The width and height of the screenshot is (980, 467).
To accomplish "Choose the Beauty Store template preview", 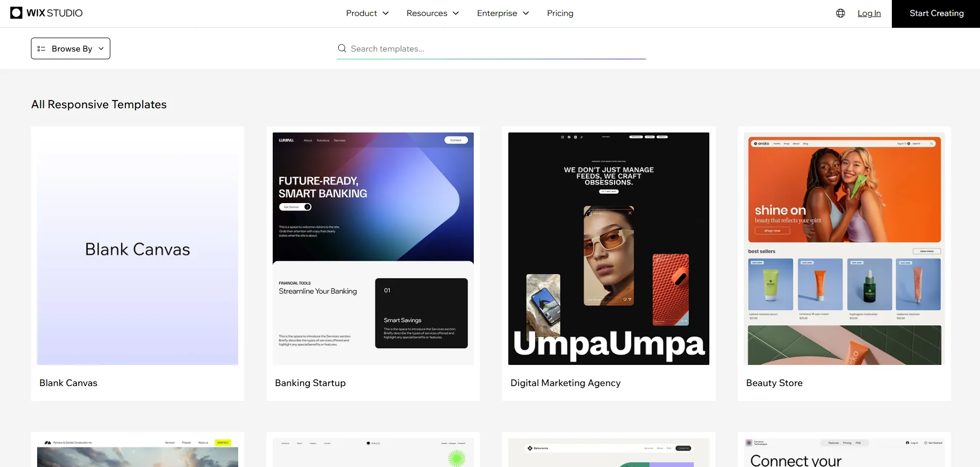I will (844, 248).
